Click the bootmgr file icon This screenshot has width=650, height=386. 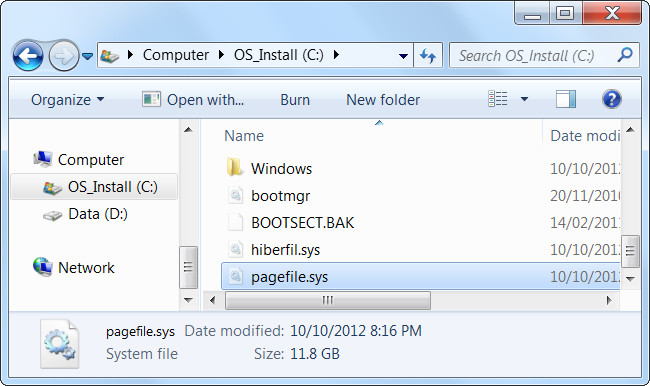235,195
